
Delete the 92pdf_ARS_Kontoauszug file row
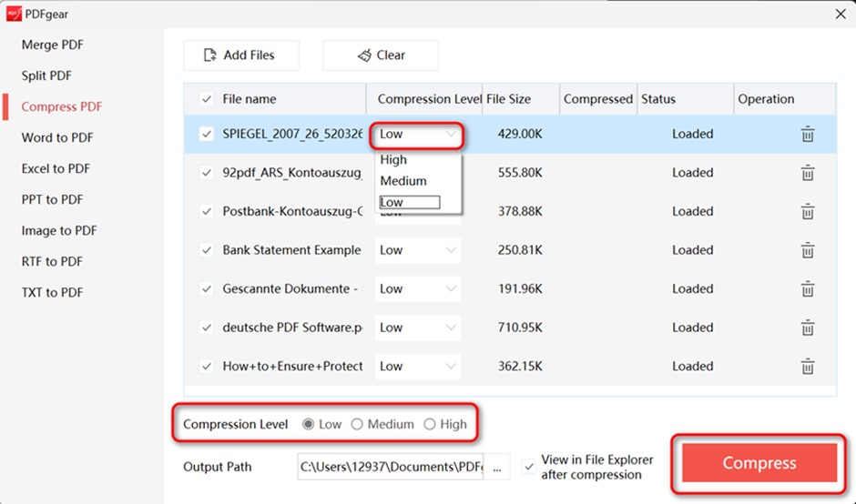(x=808, y=173)
